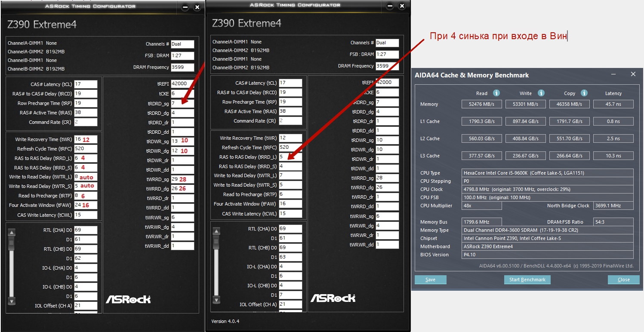Click the Start Benchmark button

tap(527, 280)
